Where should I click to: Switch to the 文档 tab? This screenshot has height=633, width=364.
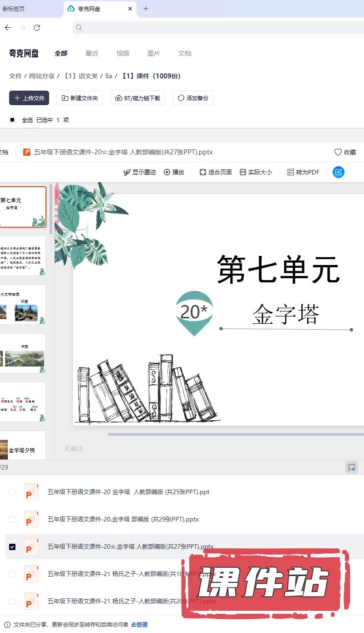(185, 53)
